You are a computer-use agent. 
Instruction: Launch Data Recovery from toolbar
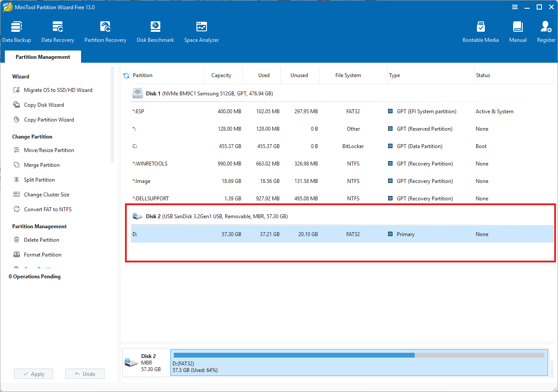coord(57,32)
